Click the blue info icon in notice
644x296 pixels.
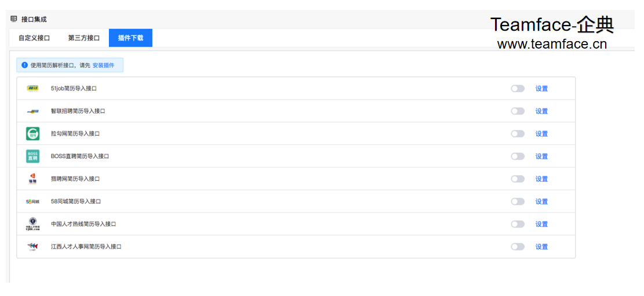tap(25, 65)
